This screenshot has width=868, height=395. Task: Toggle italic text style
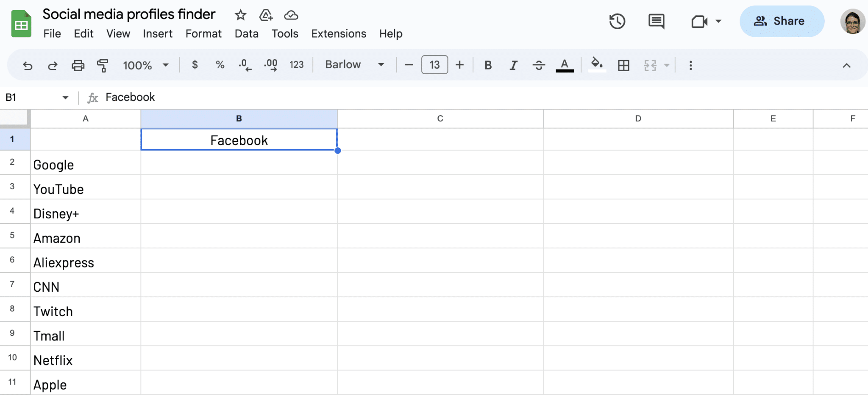(513, 65)
